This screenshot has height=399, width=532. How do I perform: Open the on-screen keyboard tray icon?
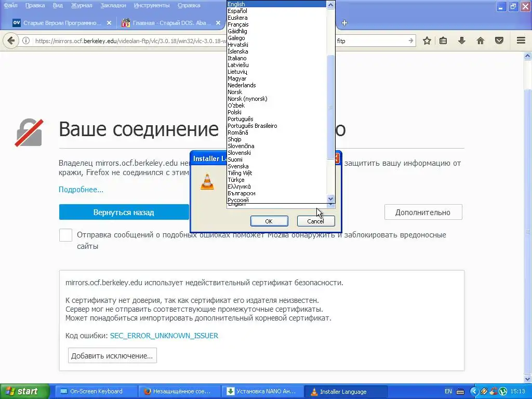[460, 392]
